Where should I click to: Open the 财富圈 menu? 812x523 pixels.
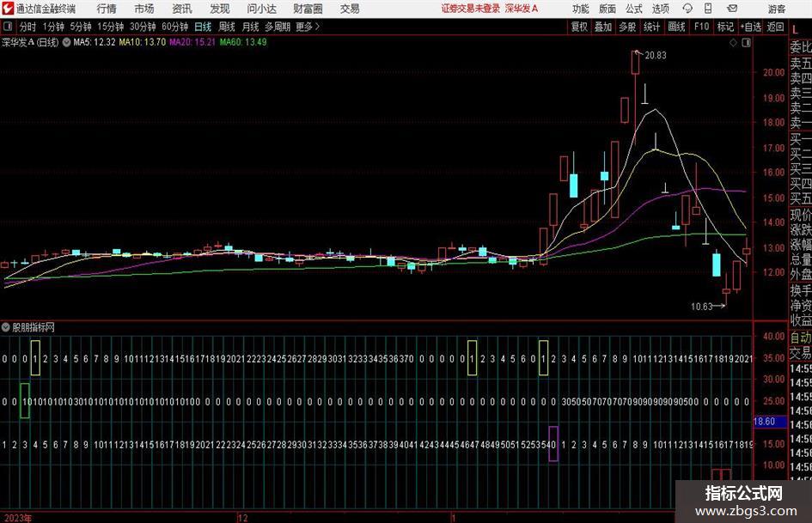pos(308,9)
